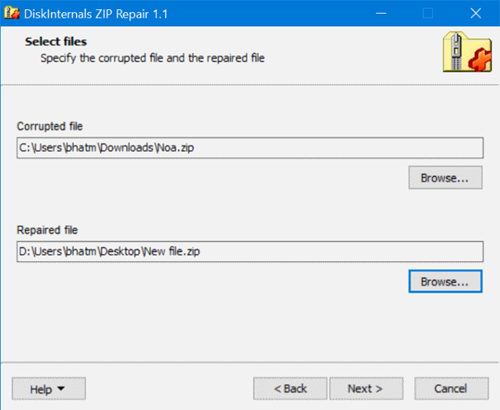
Task: Click the Noa.zip text in the corrupted path
Action: [x=175, y=148]
